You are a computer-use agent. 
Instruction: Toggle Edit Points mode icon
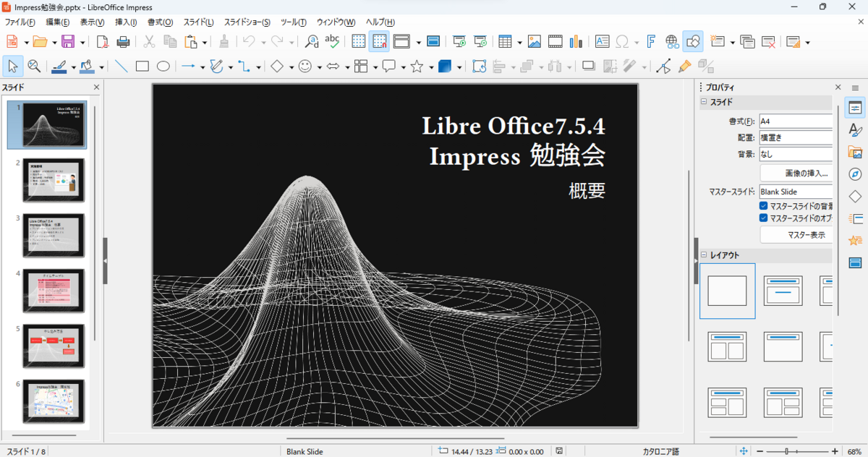click(663, 67)
